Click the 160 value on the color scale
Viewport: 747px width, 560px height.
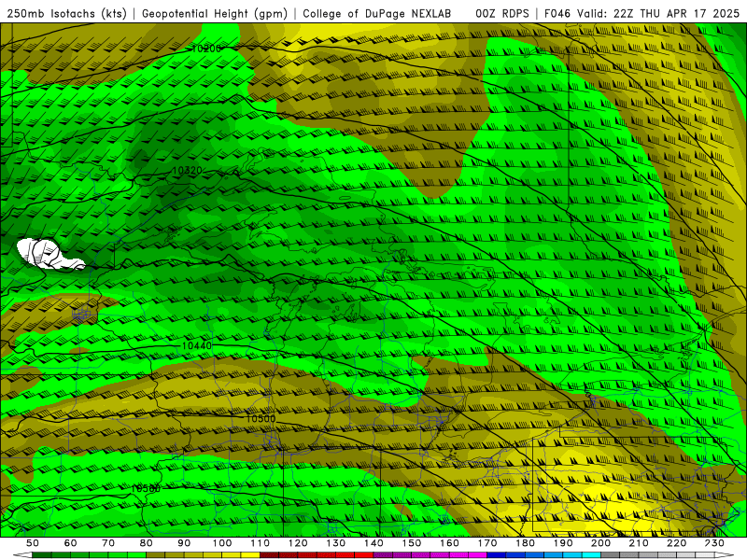449,543
